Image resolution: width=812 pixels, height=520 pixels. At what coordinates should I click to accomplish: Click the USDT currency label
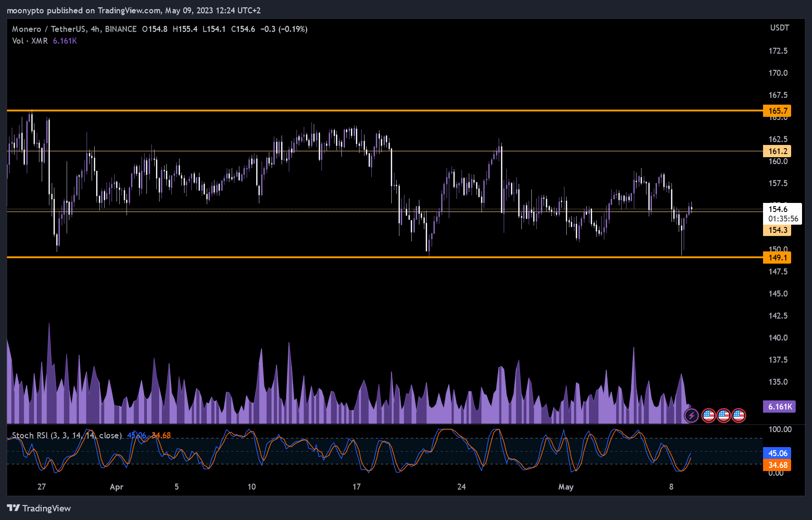(x=779, y=28)
